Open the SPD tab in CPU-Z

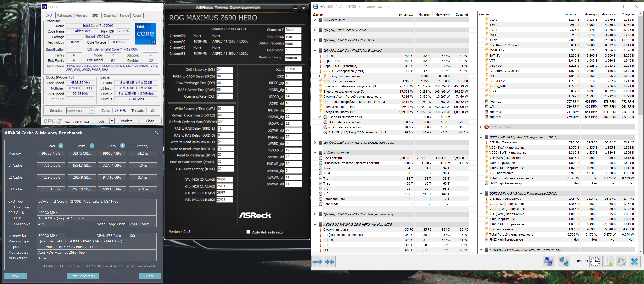point(95,16)
